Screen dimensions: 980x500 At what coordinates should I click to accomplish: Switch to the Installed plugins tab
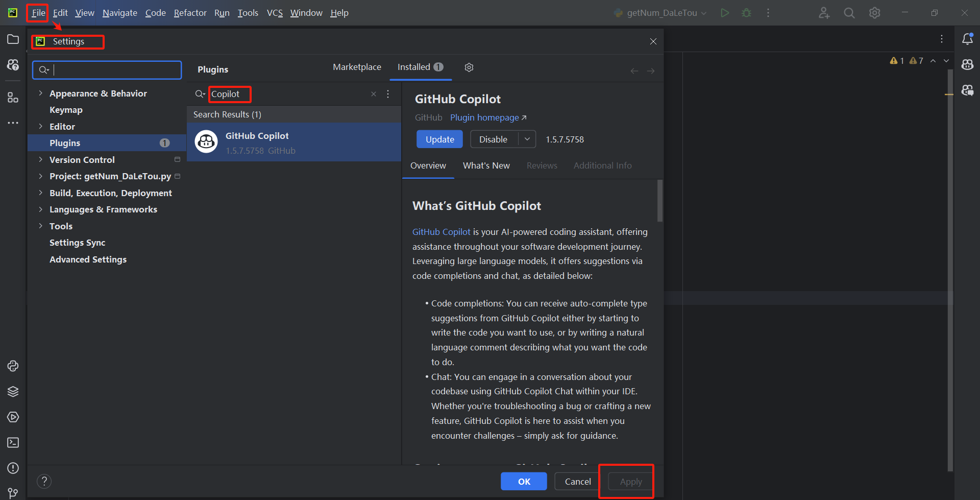421,67
